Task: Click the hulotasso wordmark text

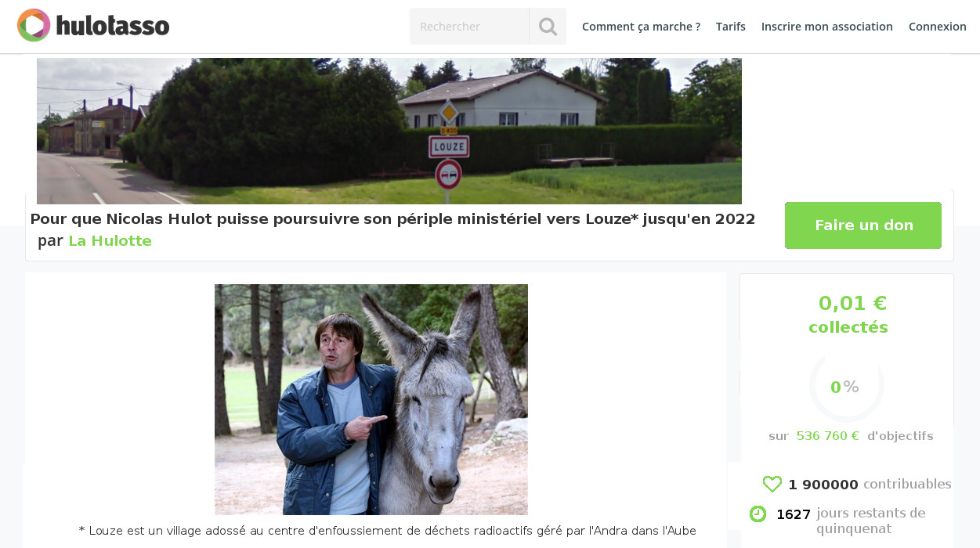Action: pos(113,26)
